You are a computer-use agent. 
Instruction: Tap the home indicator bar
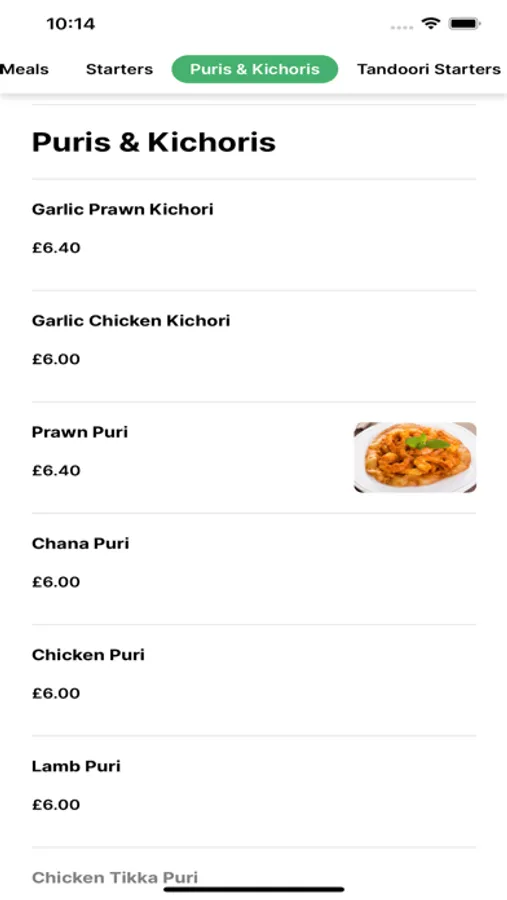[x=254, y=890]
